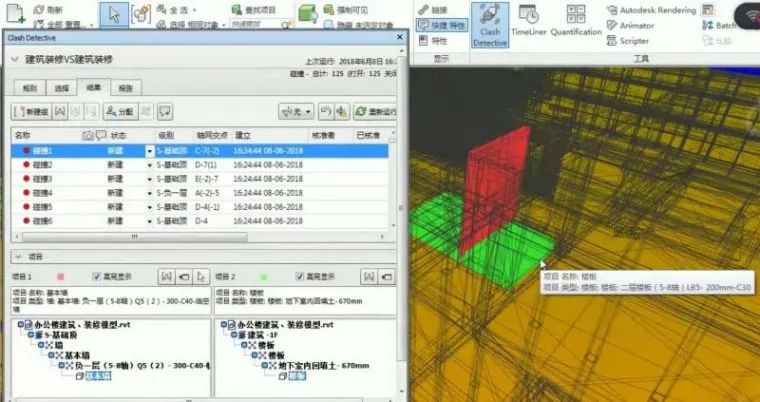The image size is (760, 402).
Task: Click Item 2 group-highlight [A] icon
Action: pyautogui.click(x=369, y=277)
